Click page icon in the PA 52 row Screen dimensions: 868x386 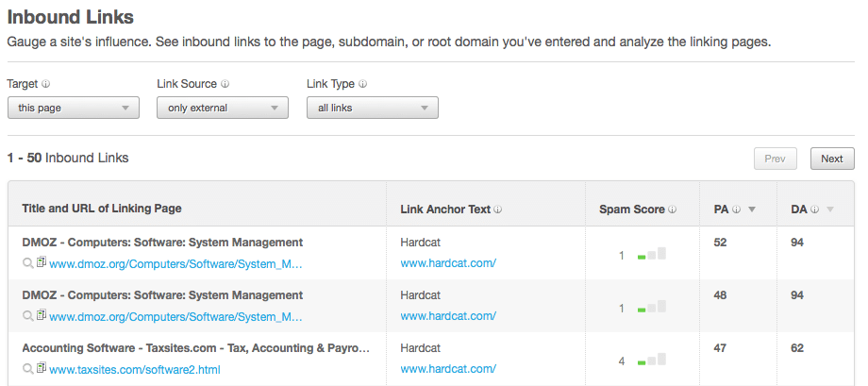coord(42,262)
